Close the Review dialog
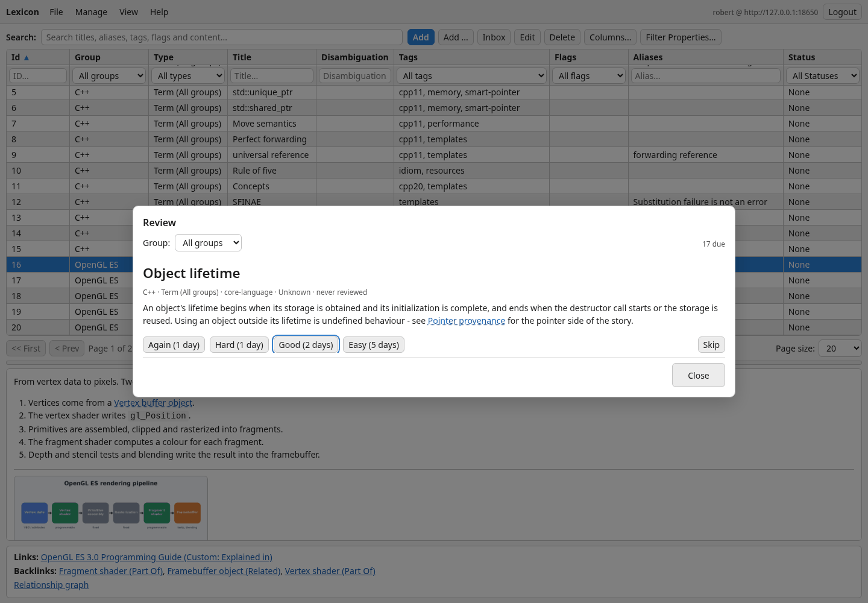The height and width of the screenshot is (603, 868). 699,375
